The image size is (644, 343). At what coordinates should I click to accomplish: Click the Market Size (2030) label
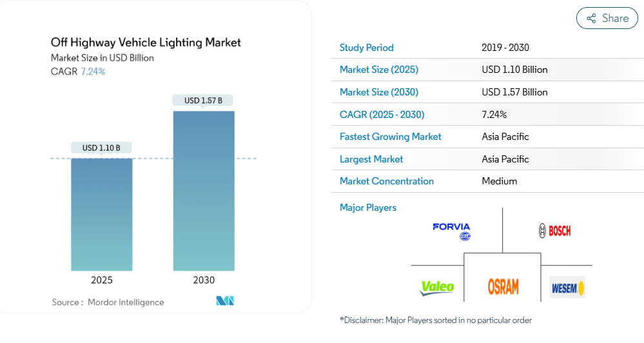tap(378, 92)
